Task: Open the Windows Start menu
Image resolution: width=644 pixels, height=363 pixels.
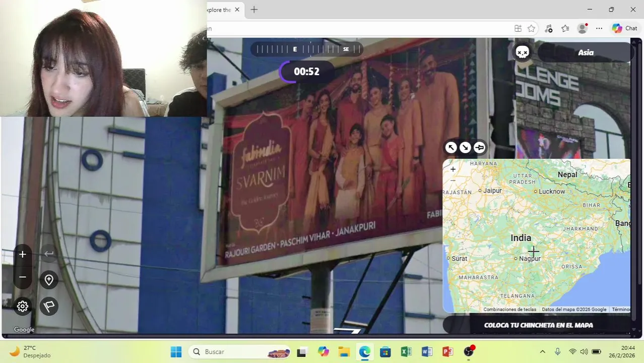Action: click(176, 352)
